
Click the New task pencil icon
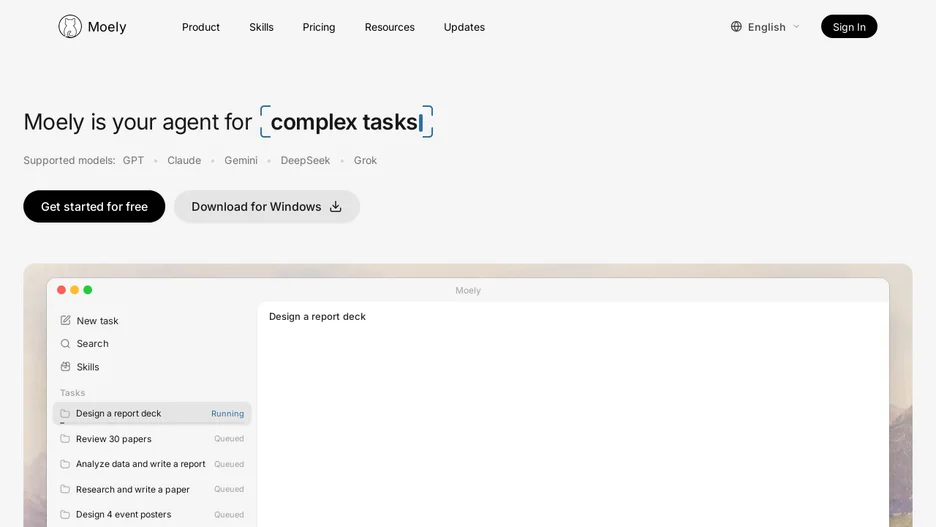tap(65, 320)
